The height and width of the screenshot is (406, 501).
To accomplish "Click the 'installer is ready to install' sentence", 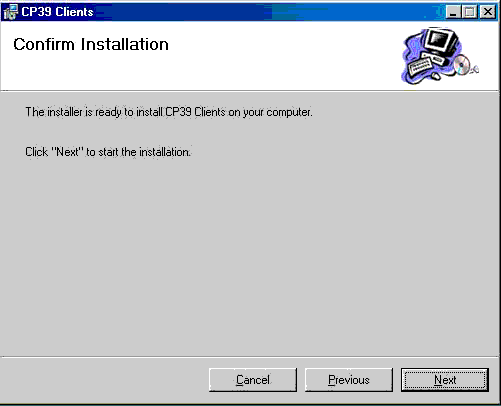I will (x=169, y=112).
